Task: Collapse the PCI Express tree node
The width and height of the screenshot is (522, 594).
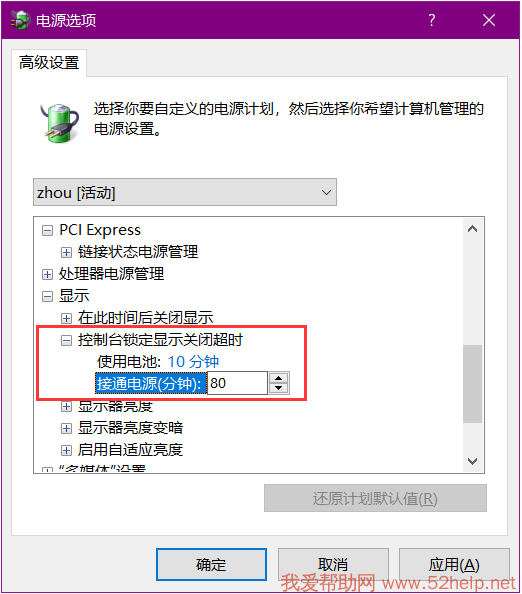Action: click(x=47, y=230)
